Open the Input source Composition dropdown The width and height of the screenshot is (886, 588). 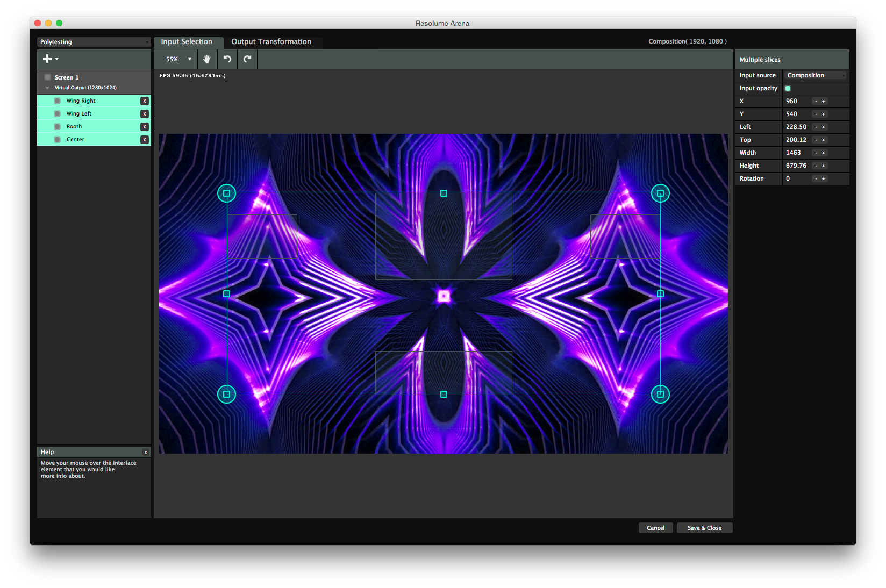pyautogui.click(x=815, y=76)
